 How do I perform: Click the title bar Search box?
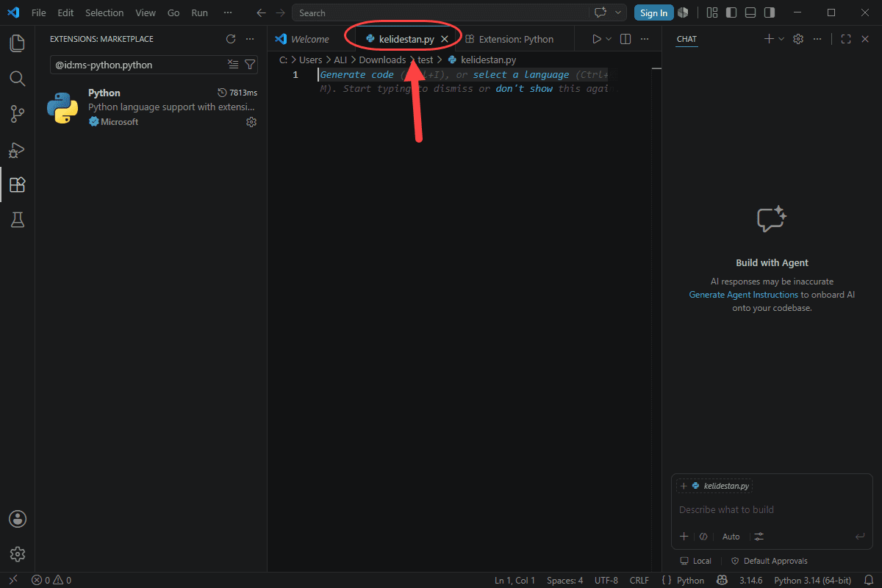pos(440,12)
